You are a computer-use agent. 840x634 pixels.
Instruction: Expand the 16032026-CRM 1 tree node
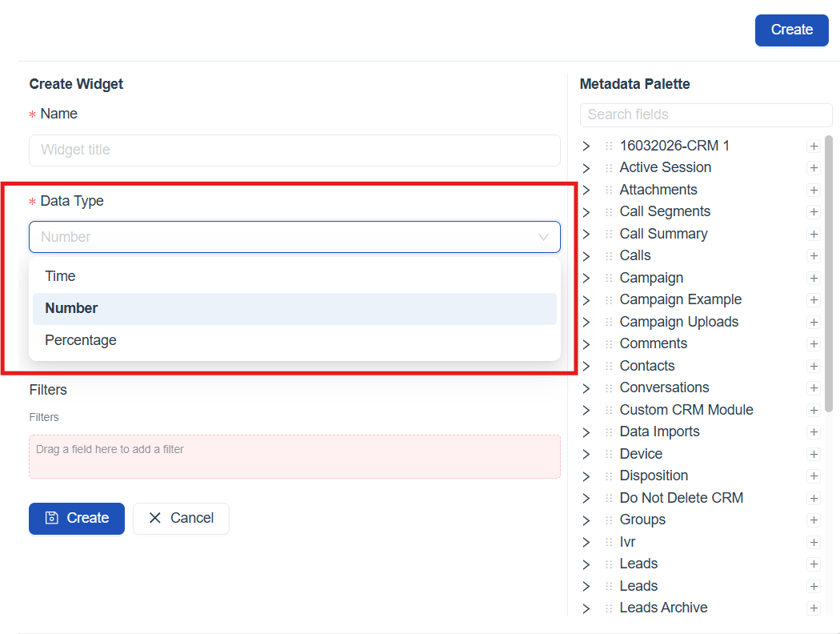pyautogui.click(x=586, y=146)
